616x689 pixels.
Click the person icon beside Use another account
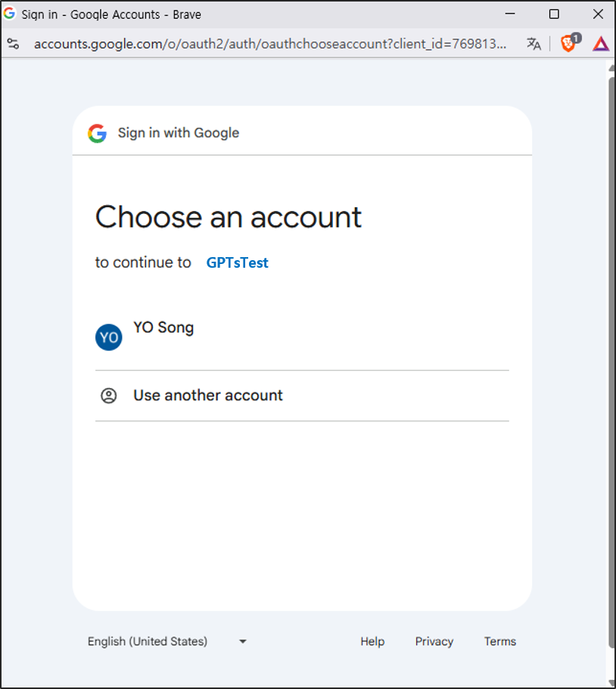(x=109, y=396)
